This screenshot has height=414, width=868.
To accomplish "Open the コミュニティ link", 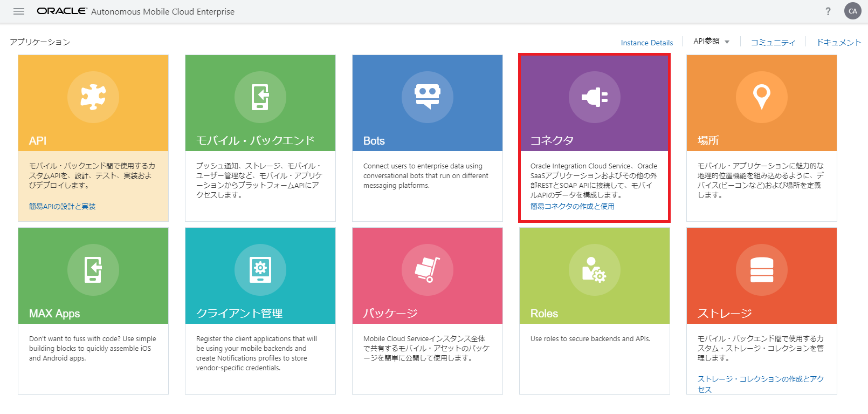I will 773,42.
